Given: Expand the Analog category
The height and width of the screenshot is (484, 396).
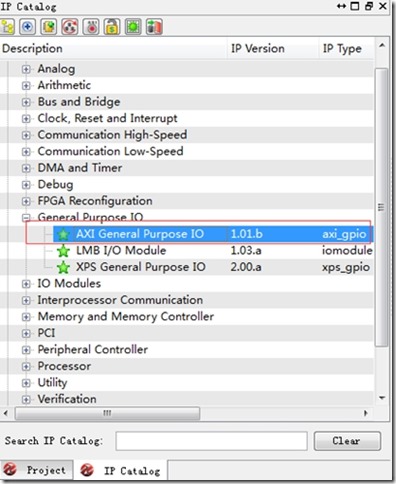Looking at the screenshot, I should (26, 69).
